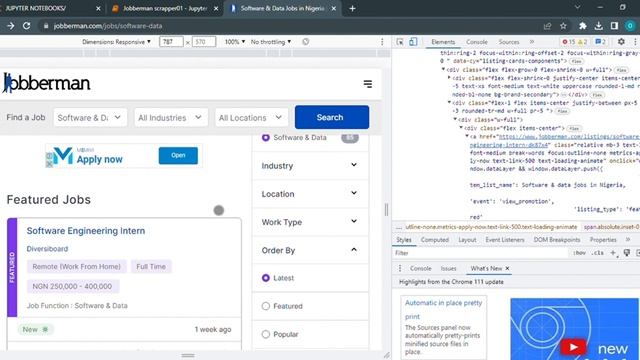Switch to the Jobberman scrapper01 Jupyter tab
The width and height of the screenshot is (640, 360).
pos(164,8)
